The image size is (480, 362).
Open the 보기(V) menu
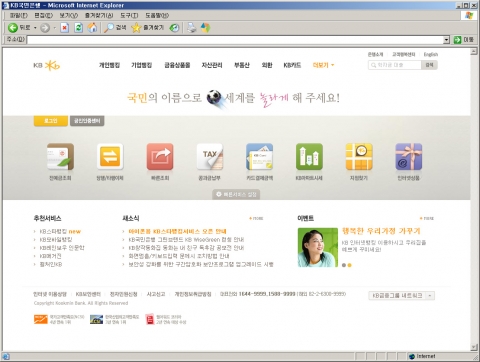coord(69,15)
